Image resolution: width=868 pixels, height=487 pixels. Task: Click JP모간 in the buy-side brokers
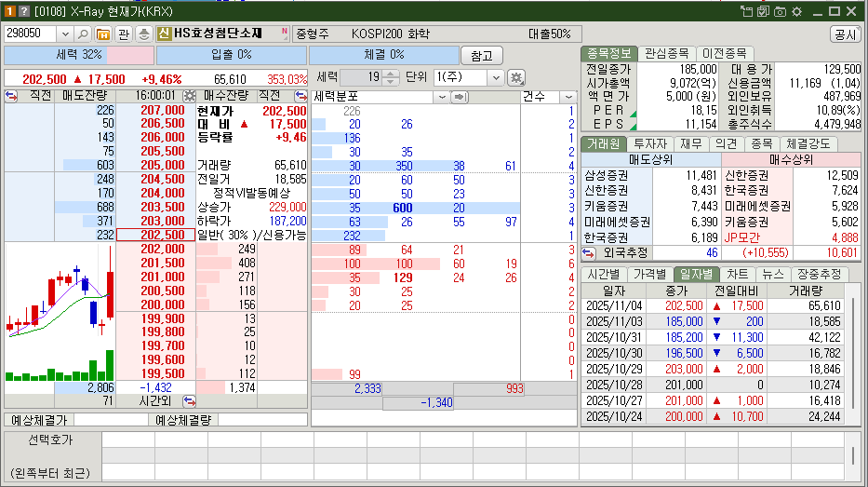click(x=743, y=237)
